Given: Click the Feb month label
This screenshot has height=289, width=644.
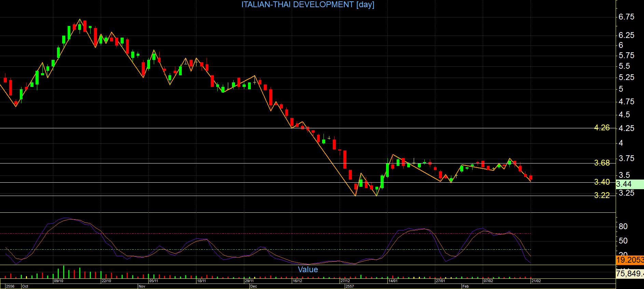Looking at the screenshot, I should click(465, 286).
